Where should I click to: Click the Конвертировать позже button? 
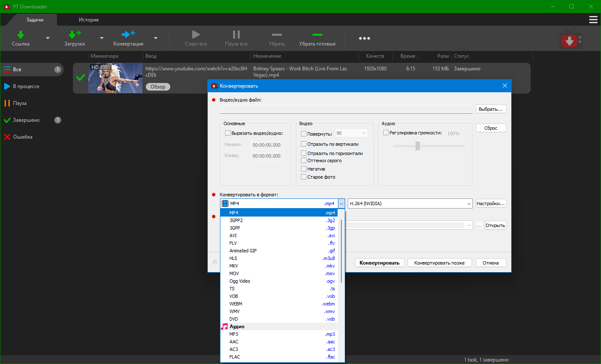pos(439,263)
